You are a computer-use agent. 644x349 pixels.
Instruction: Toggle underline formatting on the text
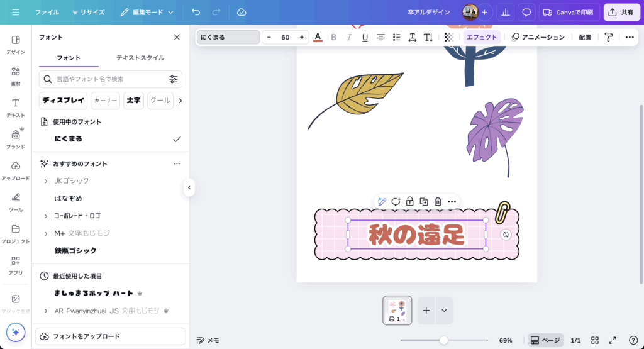tap(365, 37)
